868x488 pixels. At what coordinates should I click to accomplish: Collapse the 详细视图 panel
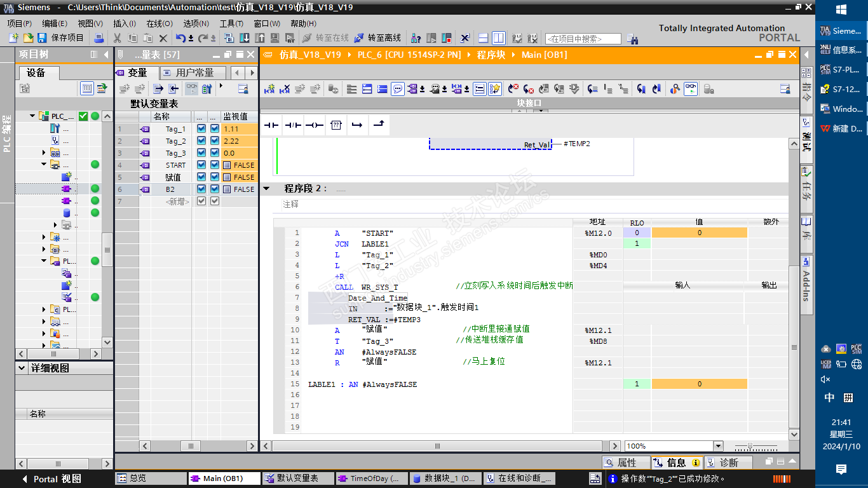click(x=23, y=368)
